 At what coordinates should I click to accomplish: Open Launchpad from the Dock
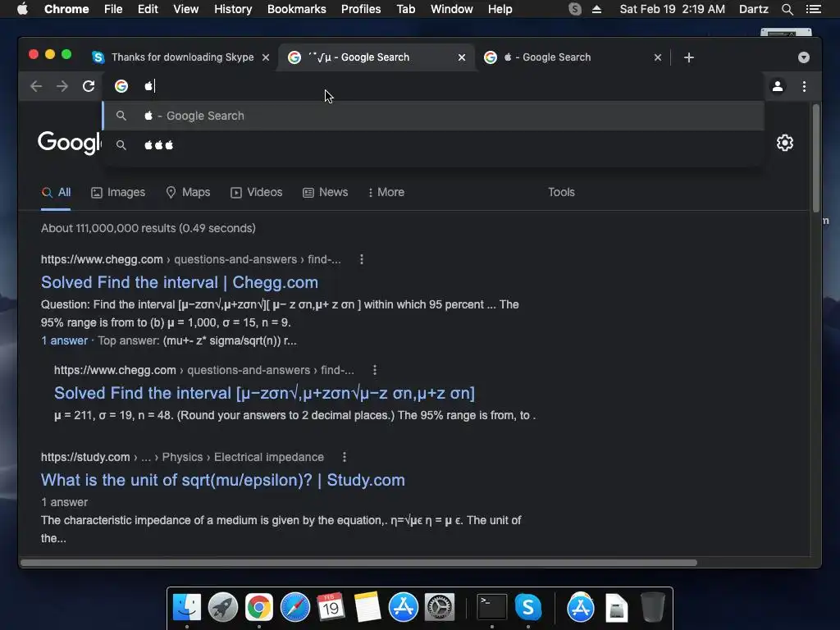[x=223, y=607]
